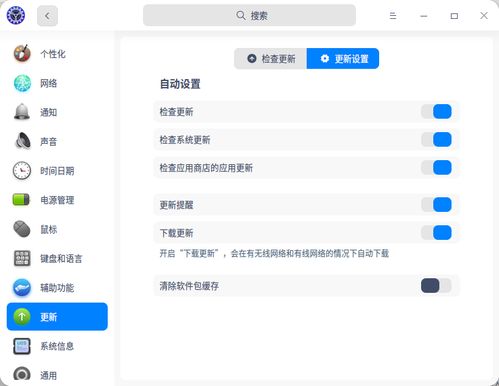Open the 通知 notification bell icon
499x386 pixels.
[22, 112]
